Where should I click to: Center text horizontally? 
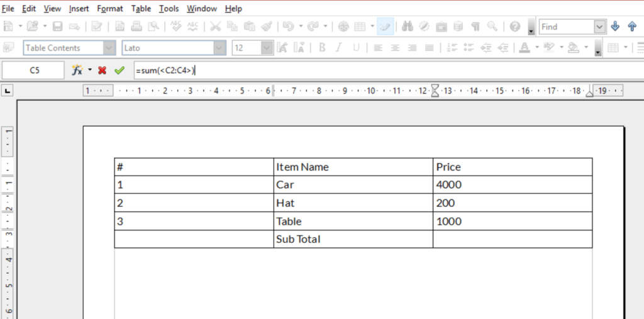tap(395, 48)
